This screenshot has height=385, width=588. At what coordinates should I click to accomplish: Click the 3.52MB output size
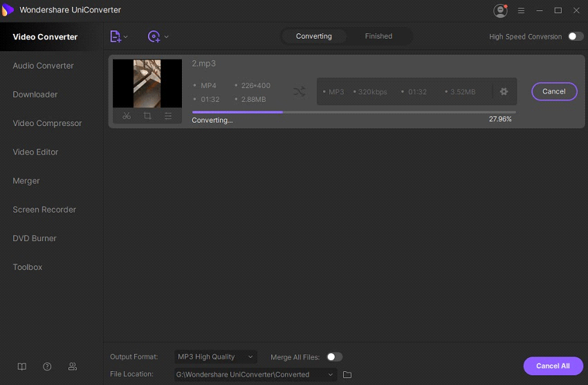pos(463,92)
